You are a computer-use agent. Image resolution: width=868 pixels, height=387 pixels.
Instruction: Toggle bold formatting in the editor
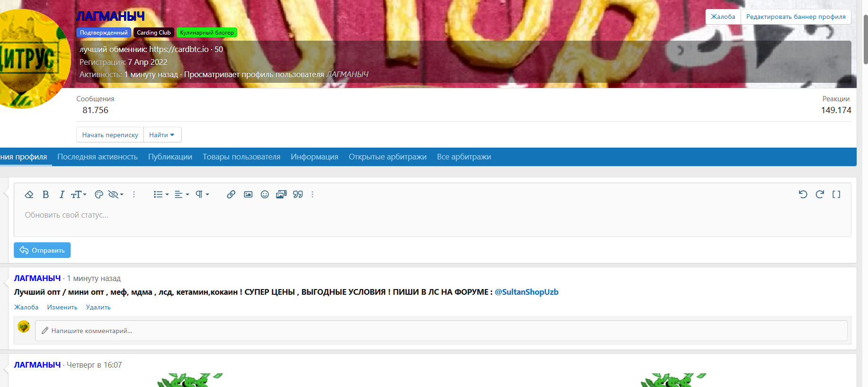[x=45, y=194]
